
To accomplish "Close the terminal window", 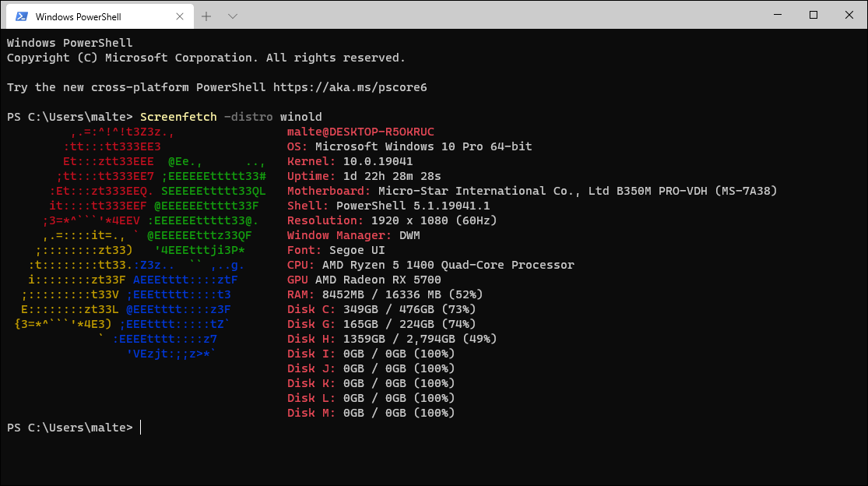I will (849, 15).
